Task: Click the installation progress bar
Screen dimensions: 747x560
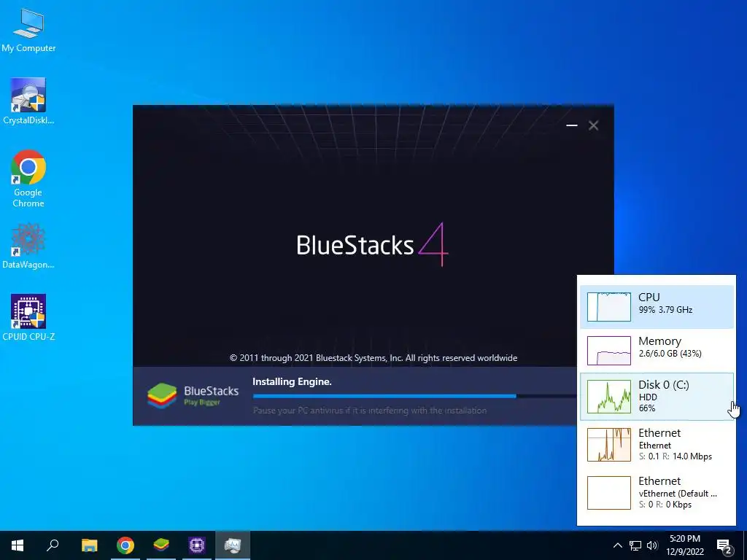Action: tap(414, 396)
